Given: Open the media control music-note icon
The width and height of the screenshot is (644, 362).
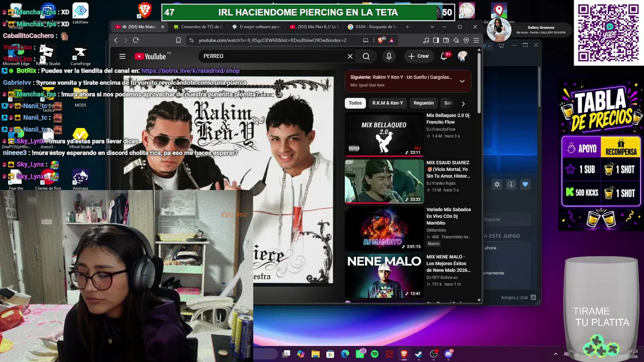Looking at the screenshot, I should pyautogui.click(x=426, y=40).
